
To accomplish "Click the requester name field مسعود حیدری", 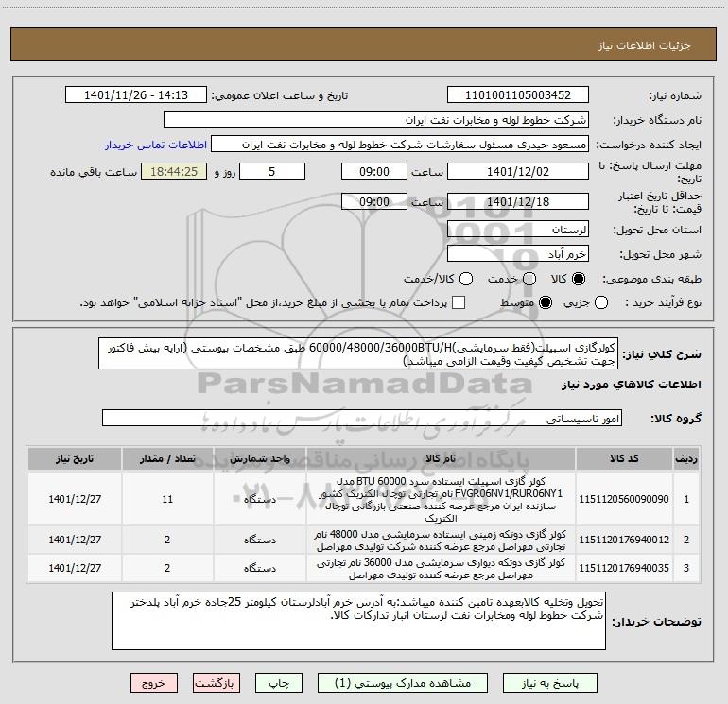I will pos(400,145).
